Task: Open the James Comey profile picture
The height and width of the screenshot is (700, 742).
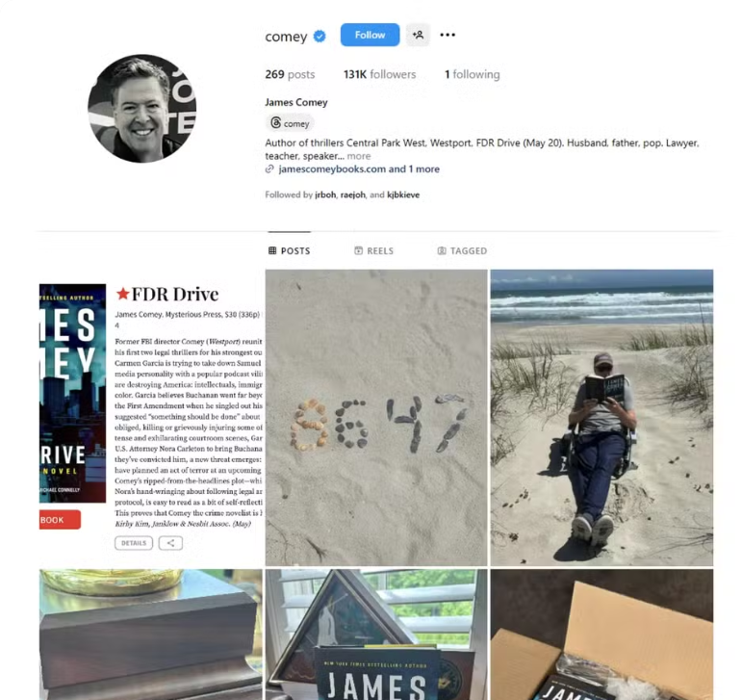Action: coord(142,109)
